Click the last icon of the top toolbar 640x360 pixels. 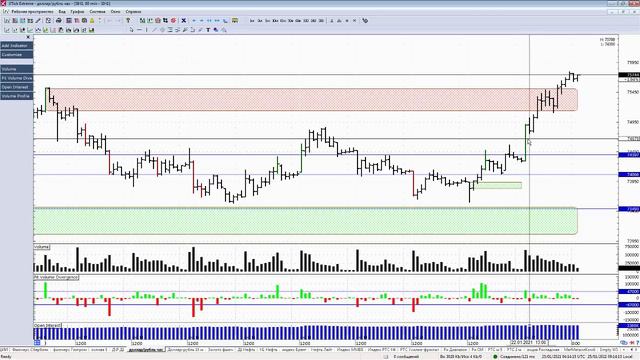[x=365, y=20]
